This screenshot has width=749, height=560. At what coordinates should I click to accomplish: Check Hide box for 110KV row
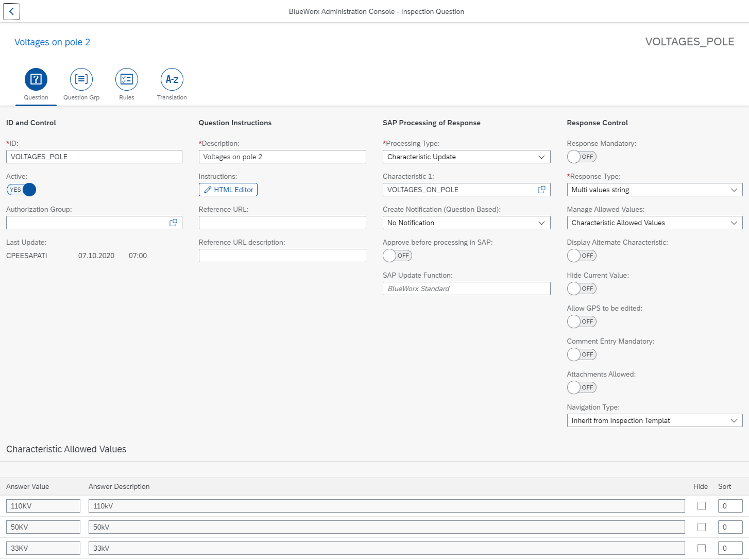(x=702, y=506)
